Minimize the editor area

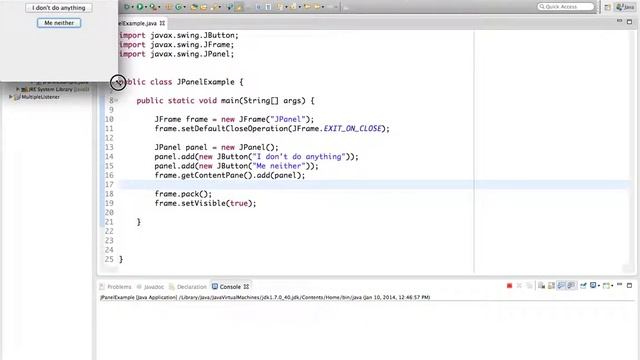[x=620, y=20]
